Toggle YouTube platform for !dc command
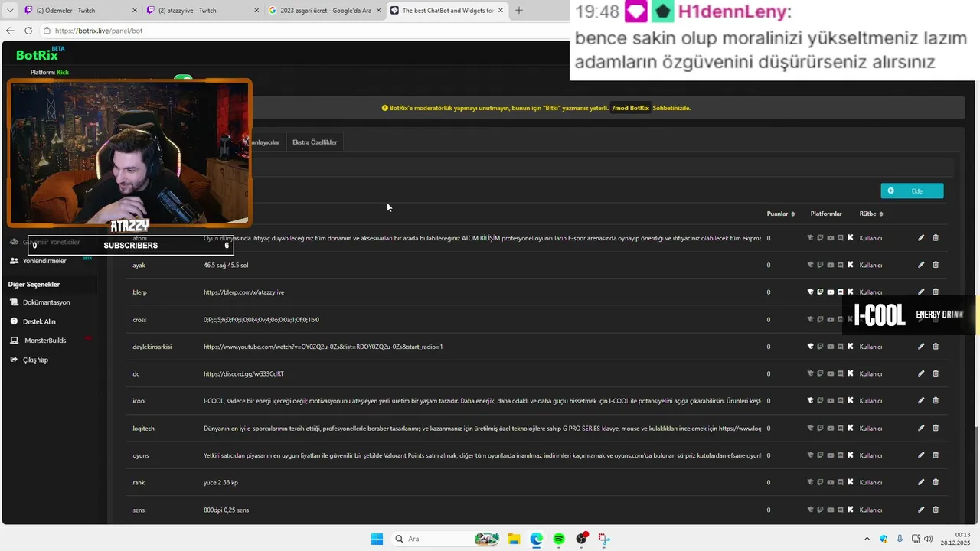Viewport: 980px width, 551px height. (830, 373)
